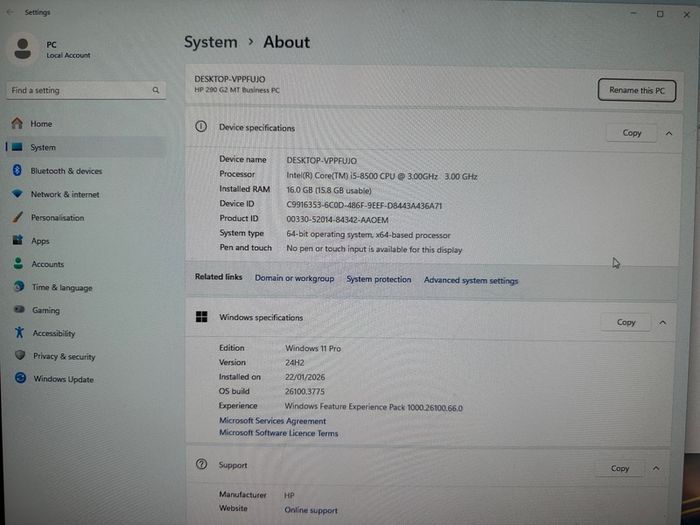Open Microsoft Services Agreement link
This screenshot has width=700, height=525.
pos(272,421)
